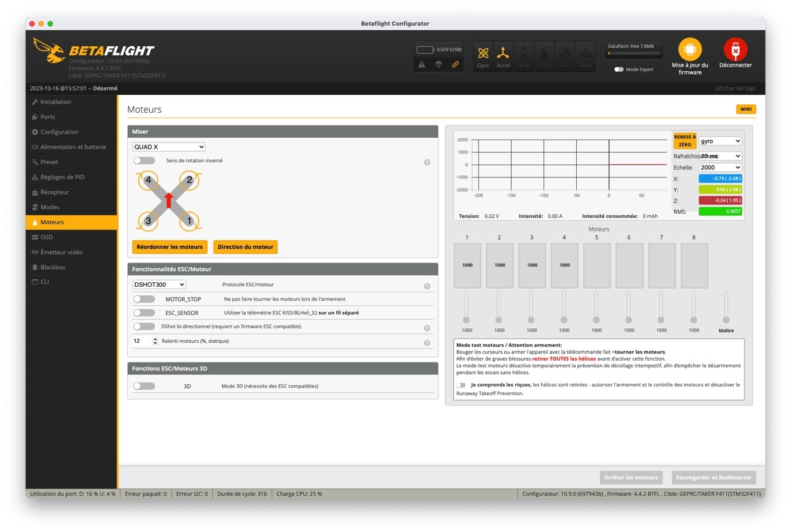
Task: Open the Preset tab
Action: point(71,162)
